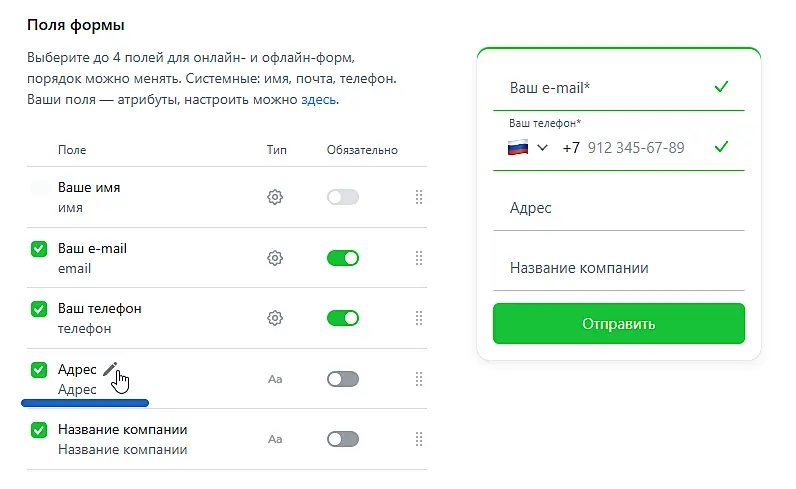Uncheck the Название компании field checkbox
This screenshot has height=489, width=796.
(x=39, y=430)
